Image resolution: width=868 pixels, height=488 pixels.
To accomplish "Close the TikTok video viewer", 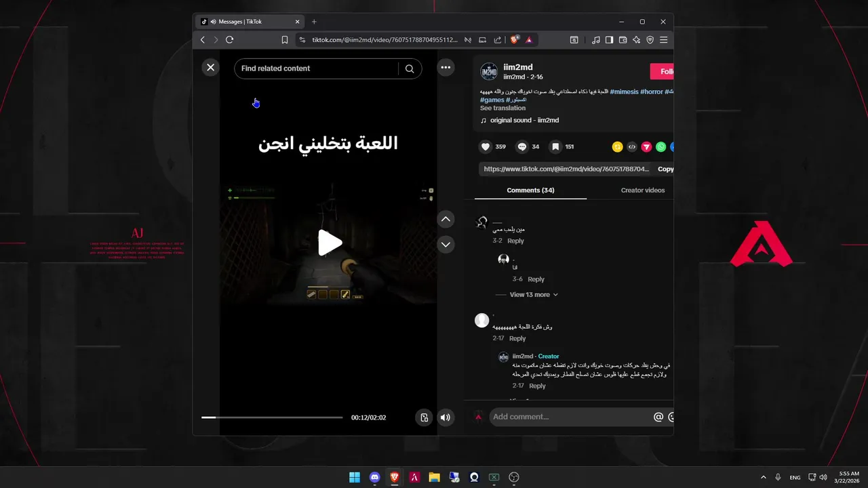I will click(210, 68).
